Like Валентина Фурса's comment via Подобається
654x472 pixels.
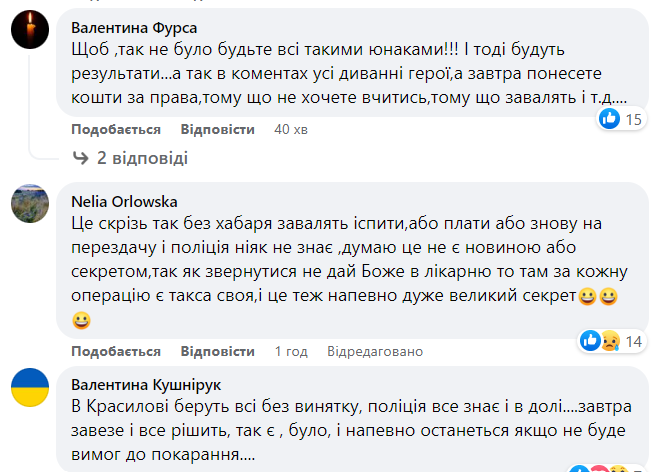click(x=116, y=130)
